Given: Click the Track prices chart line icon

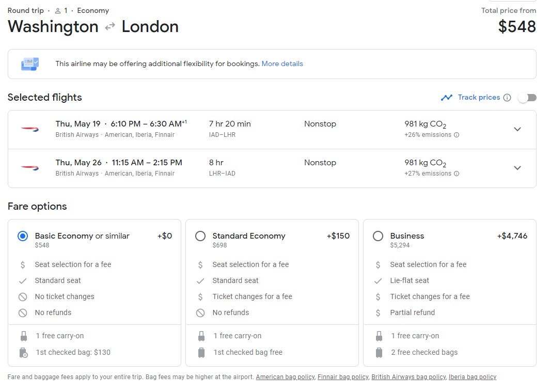Looking at the screenshot, I should tap(447, 97).
